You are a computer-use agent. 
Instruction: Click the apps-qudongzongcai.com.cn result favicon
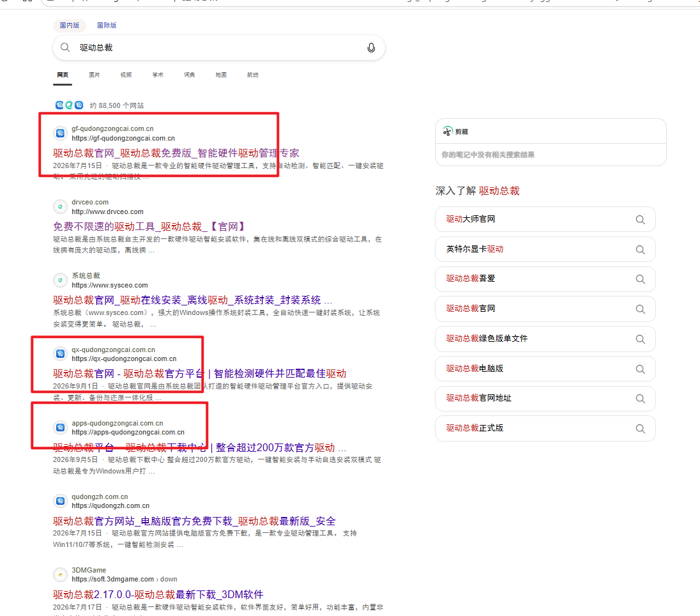[60, 427]
